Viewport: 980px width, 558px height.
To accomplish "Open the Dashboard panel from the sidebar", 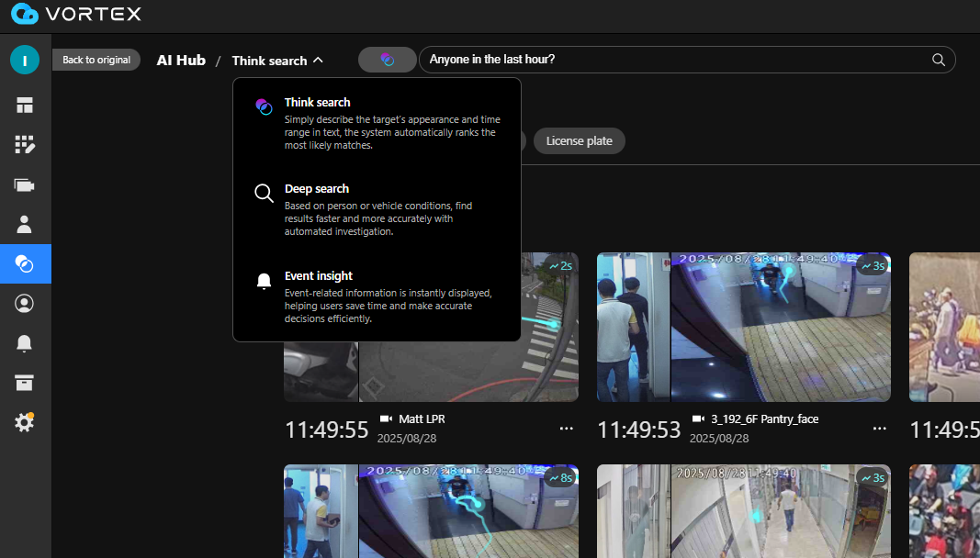I will 25,105.
